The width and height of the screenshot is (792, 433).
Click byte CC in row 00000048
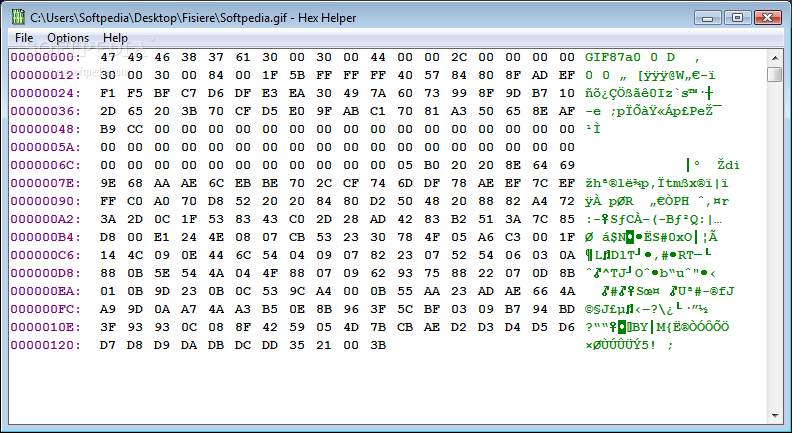[135, 129]
